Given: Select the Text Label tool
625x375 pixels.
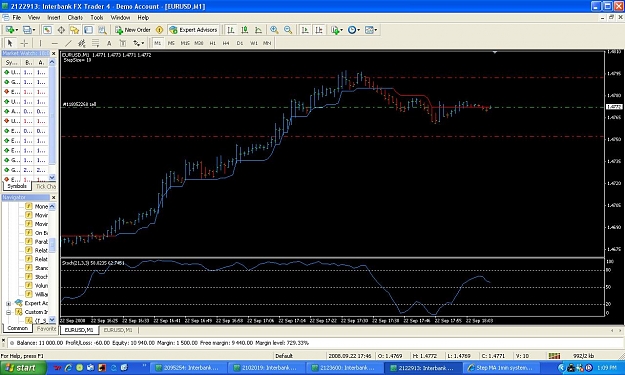Looking at the screenshot, I should (x=123, y=43).
